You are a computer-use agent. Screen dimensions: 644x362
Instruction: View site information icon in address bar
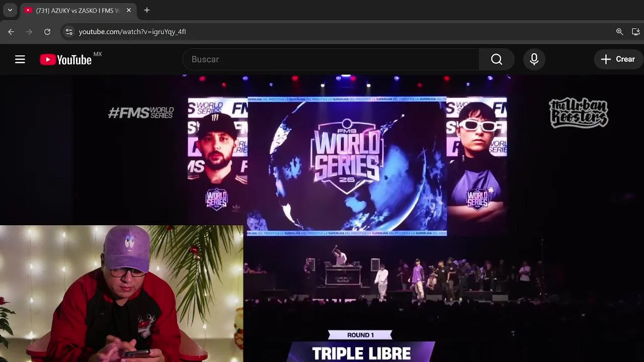(x=69, y=32)
